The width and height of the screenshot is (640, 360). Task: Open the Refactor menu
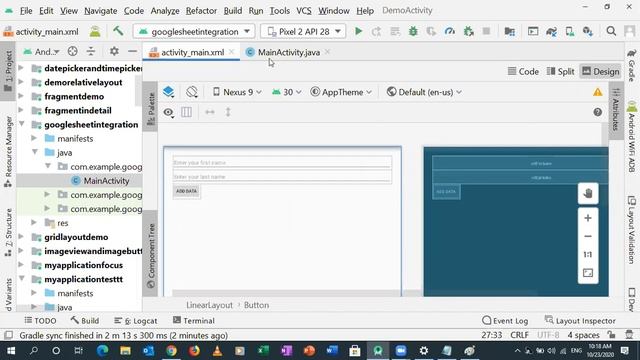click(201, 11)
